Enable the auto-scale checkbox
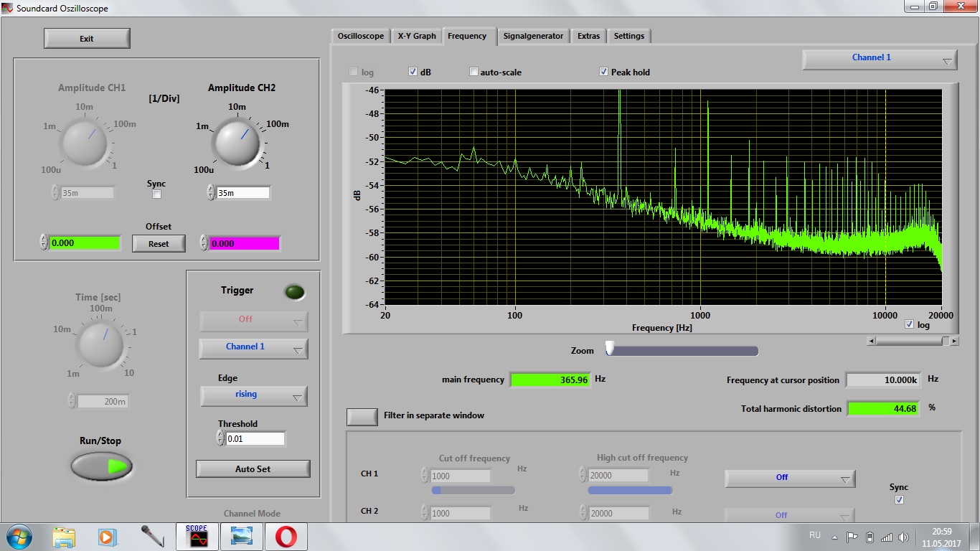The image size is (980, 551). 473,72
